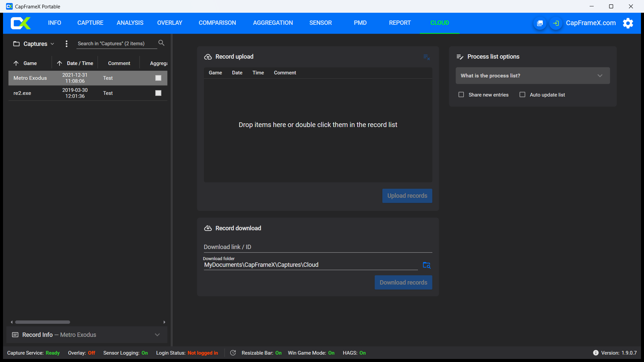Focus the Search in Captures field
644x362 pixels.
coord(116,44)
